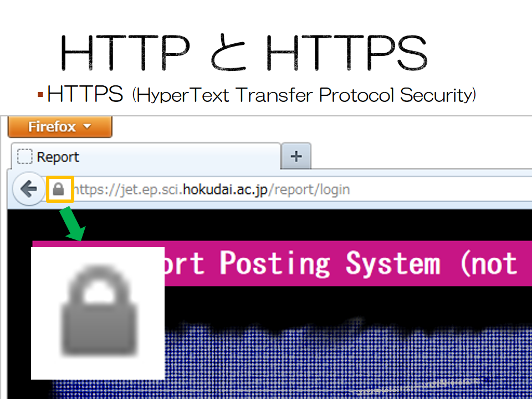Screen dimensions: 532x399
Task: Click the small padlock in address bar
Action: pyautogui.click(x=59, y=190)
